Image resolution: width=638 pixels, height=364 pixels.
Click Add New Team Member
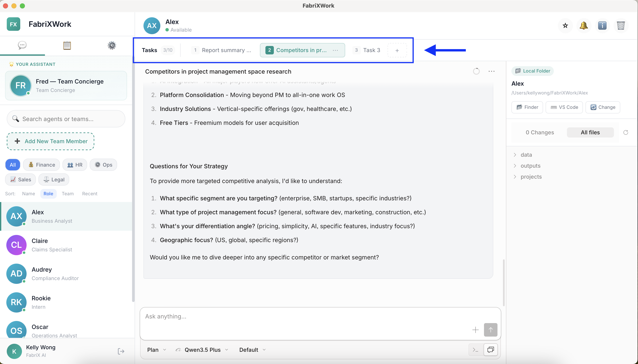(x=51, y=141)
